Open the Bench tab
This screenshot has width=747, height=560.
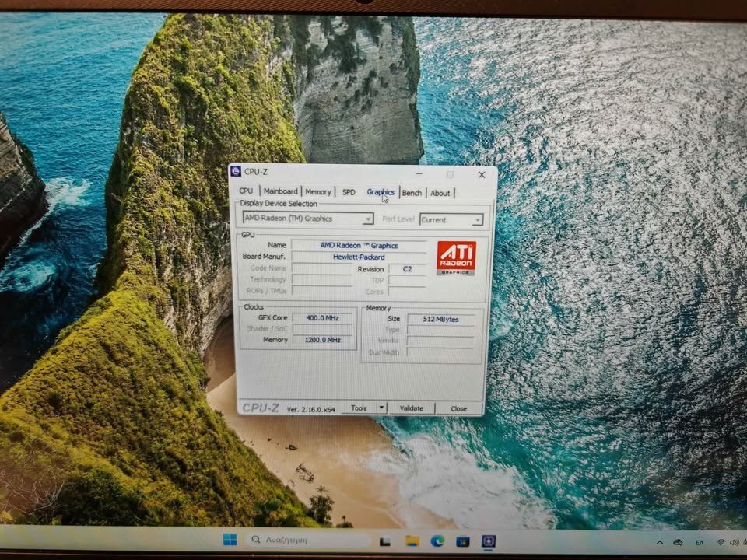(412, 193)
